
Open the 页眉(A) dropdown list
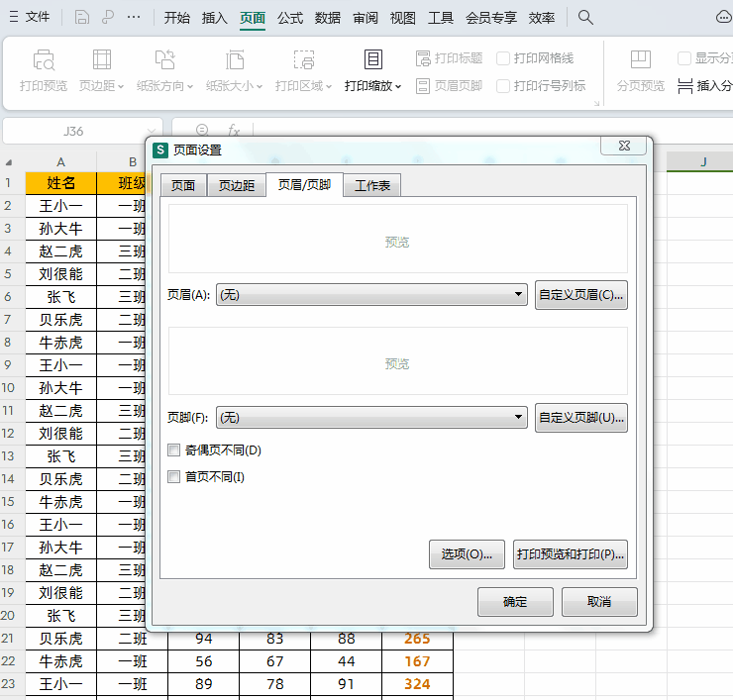519,295
